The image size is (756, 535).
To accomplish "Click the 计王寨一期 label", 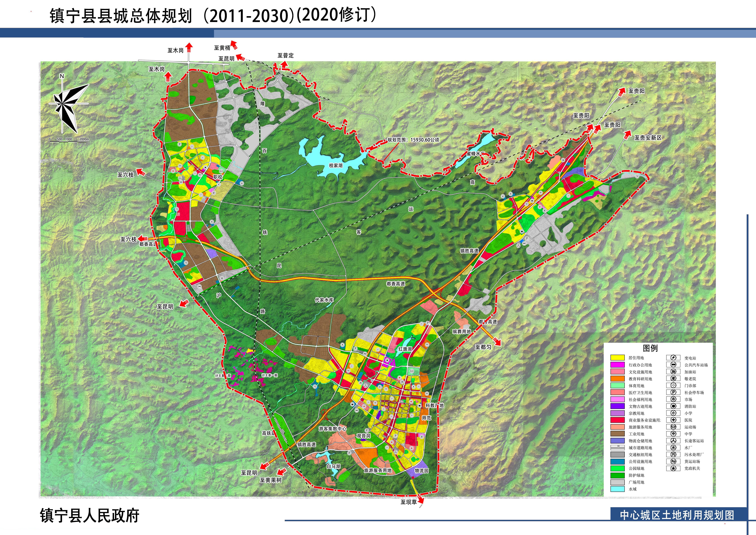I will click(270, 375).
